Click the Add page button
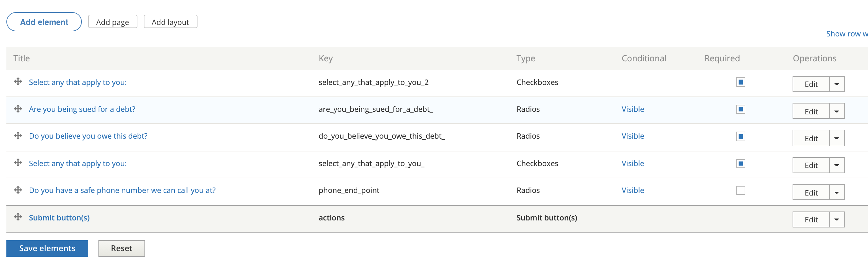 click(112, 22)
